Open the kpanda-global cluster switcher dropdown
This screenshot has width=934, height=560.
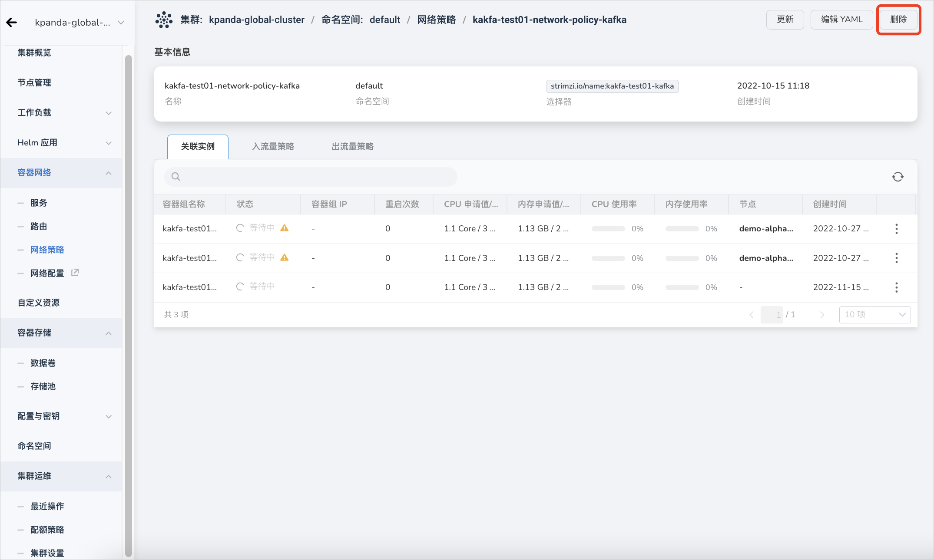click(79, 23)
